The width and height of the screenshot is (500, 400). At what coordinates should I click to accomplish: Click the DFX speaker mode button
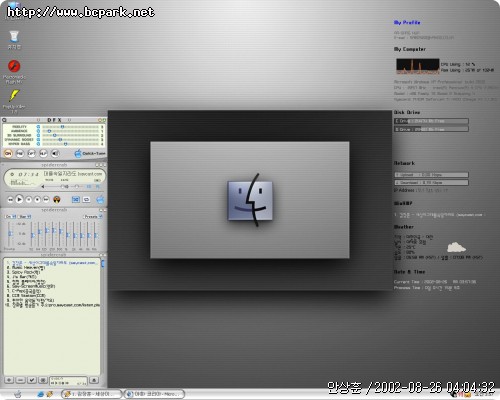(x=55, y=153)
